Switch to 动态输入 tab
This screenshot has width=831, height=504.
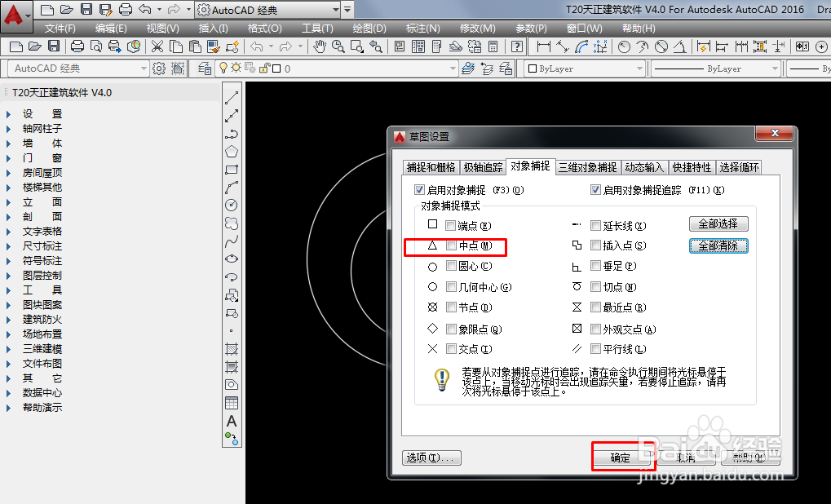coord(644,167)
